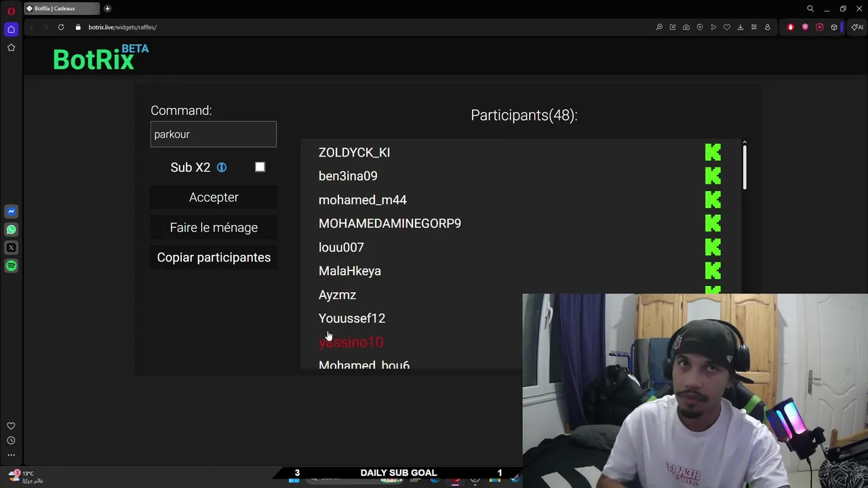Click the Kick icon beside ZOLDYCK_KI

tap(713, 152)
